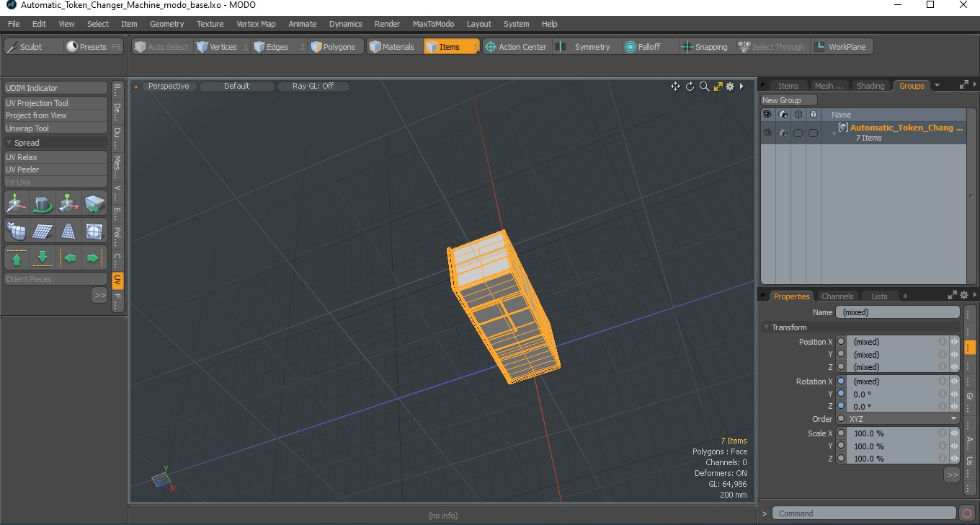Click the UV Relax button
This screenshot has width=980, height=525.
55,157
